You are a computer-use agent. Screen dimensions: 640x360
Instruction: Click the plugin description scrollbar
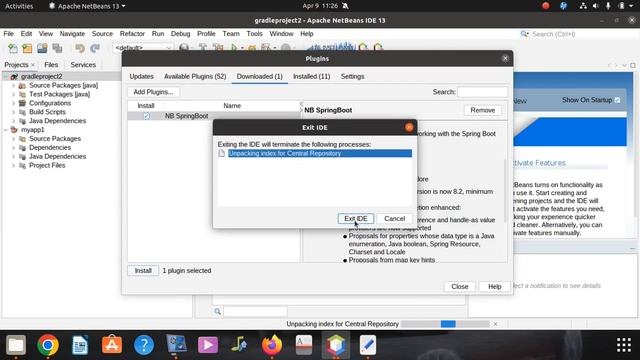(x=506, y=190)
